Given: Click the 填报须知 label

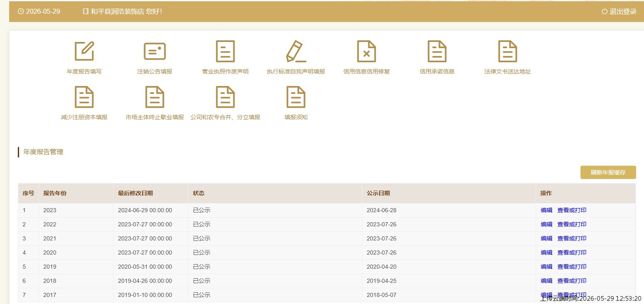Looking at the screenshot, I should pos(296,117).
